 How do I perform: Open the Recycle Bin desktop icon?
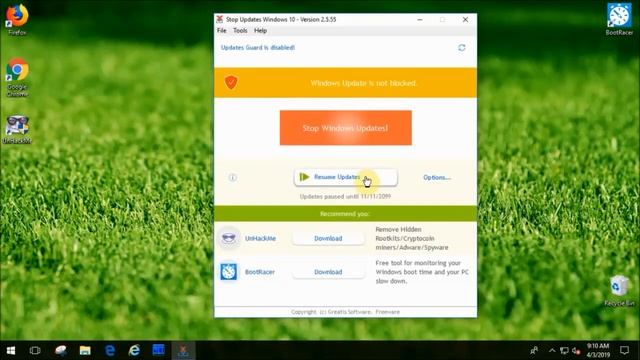619,290
